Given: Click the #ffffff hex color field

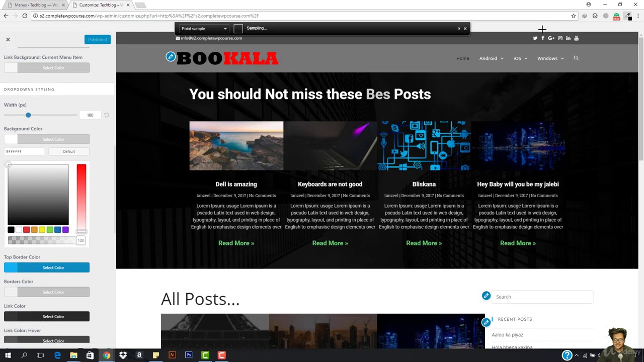Looking at the screenshot, I should (25, 151).
